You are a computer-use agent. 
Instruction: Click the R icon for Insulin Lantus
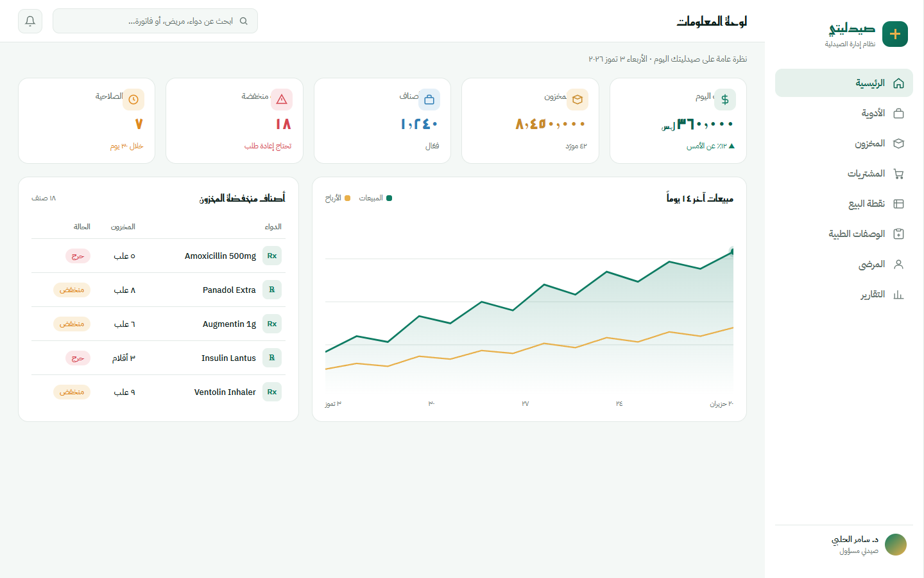[x=272, y=358]
